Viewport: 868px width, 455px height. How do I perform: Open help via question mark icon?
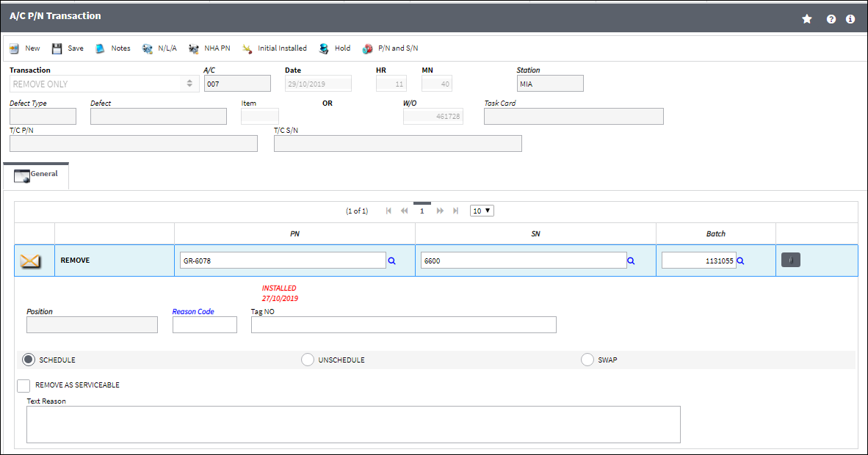point(831,19)
